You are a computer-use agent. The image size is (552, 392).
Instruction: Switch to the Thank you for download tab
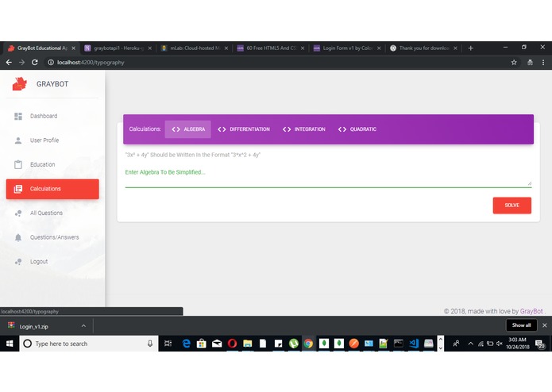click(x=423, y=48)
